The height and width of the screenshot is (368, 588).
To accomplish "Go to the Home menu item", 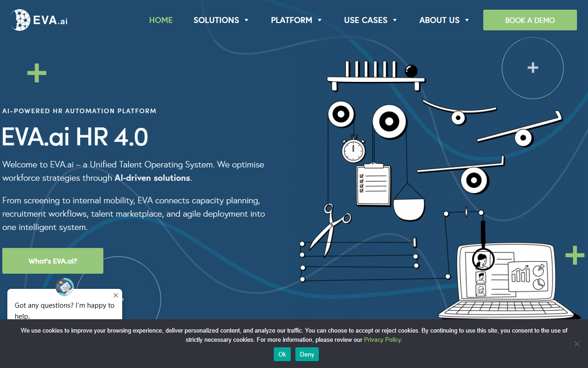I will tap(161, 20).
